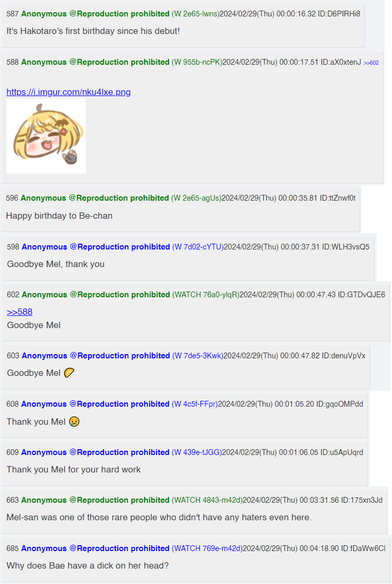Click the blonde chibi character thumbnail

(x=46, y=136)
